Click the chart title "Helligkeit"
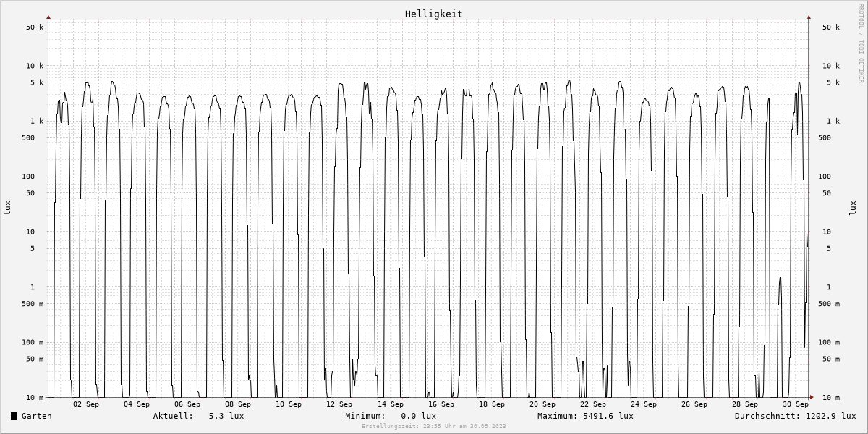The width and height of the screenshot is (868, 434). click(434, 14)
